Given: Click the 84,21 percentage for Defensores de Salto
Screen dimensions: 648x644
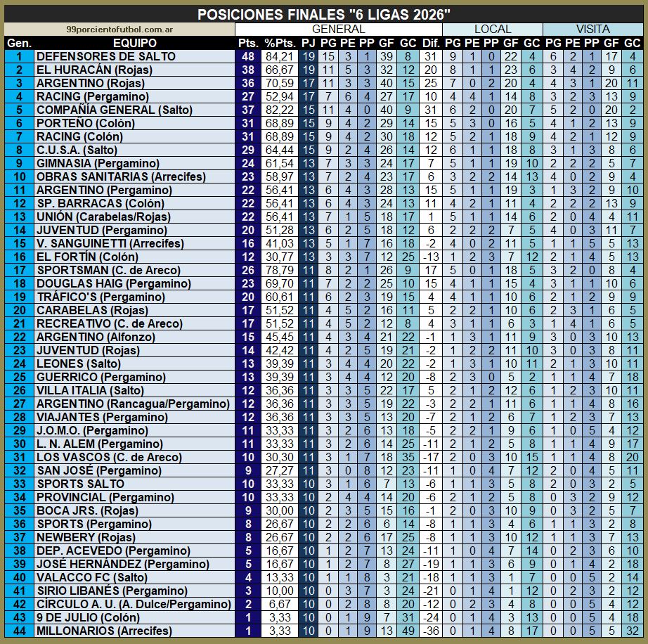Looking at the screenshot, I should click(280, 56).
